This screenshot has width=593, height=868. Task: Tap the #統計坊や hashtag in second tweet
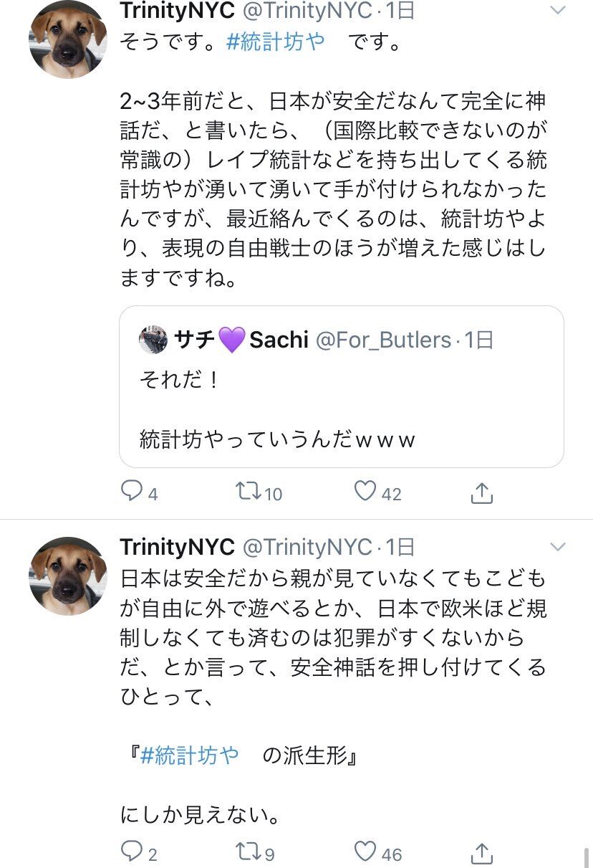(190, 755)
